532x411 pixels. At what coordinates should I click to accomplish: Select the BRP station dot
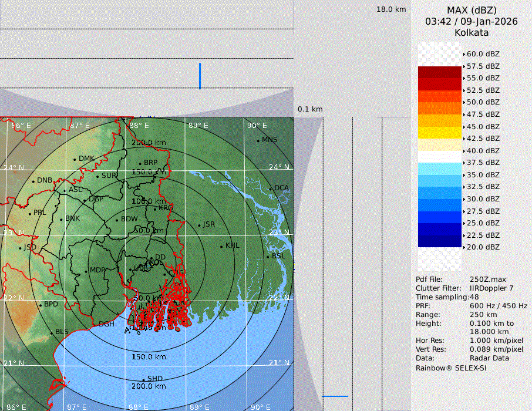[x=140, y=163]
